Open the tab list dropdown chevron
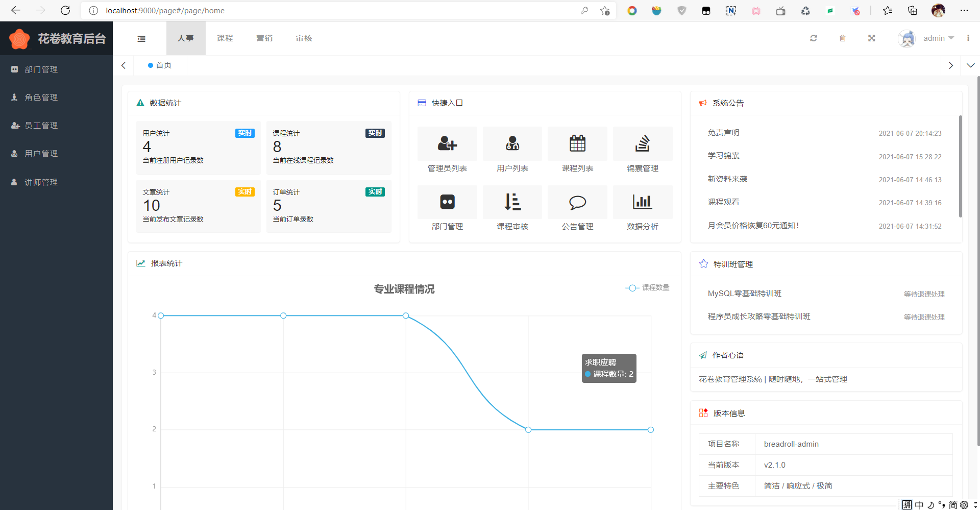Screen dimensions: 980x510 tap(970, 65)
